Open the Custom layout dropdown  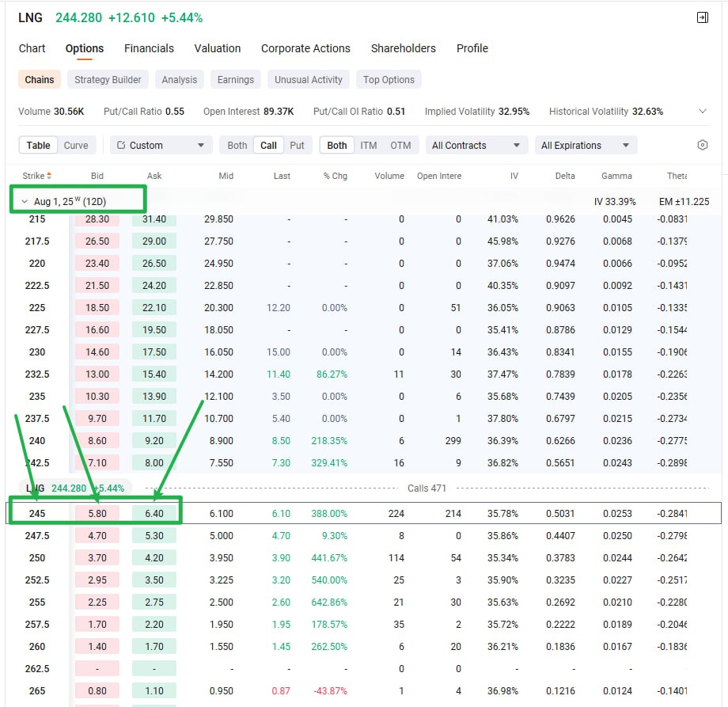tap(161, 145)
